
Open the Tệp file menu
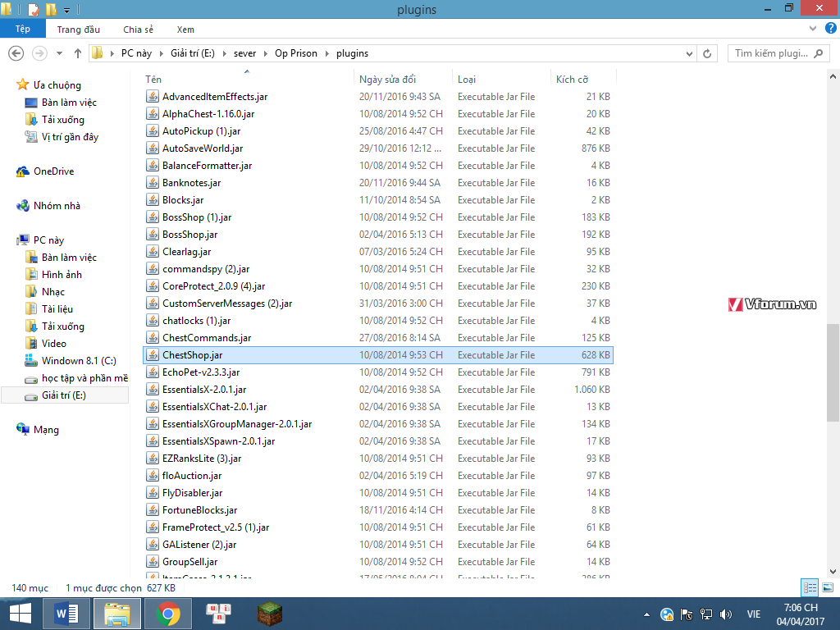pyautogui.click(x=22, y=29)
